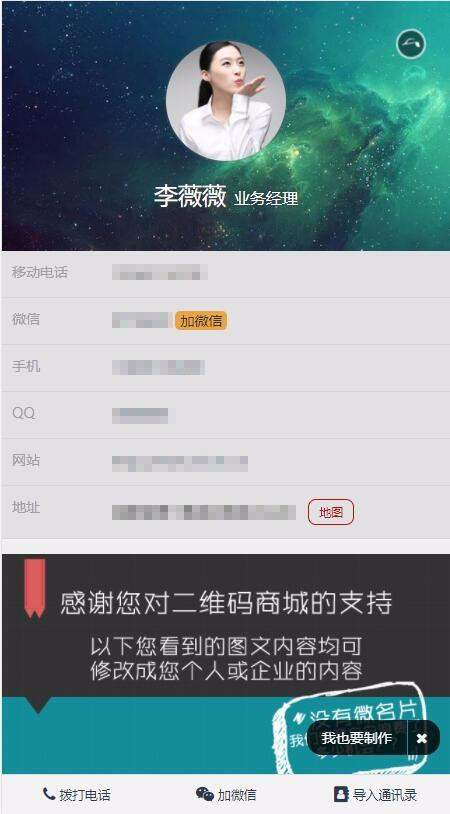Click the WeChat bubbles icon in bottom bar

[x=204, y=794]
